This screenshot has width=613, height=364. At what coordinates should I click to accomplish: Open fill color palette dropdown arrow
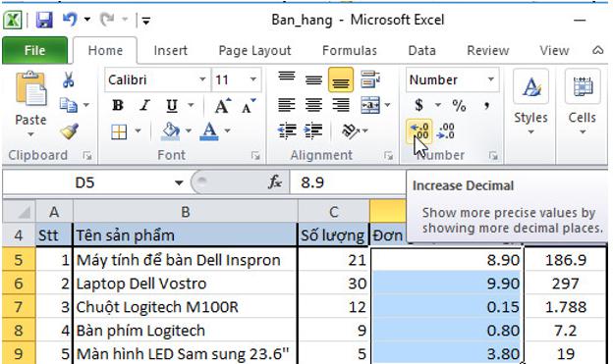[x=189, y=130]
